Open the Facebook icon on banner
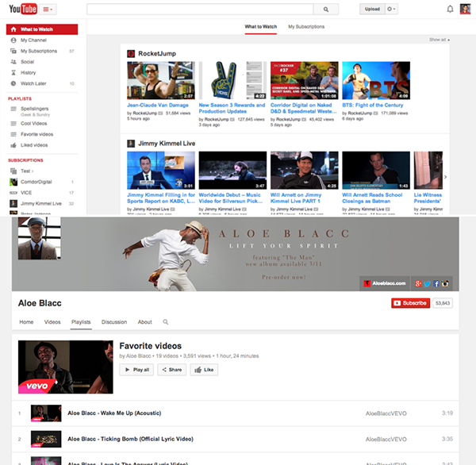476x465 pixels. (436, 283)
